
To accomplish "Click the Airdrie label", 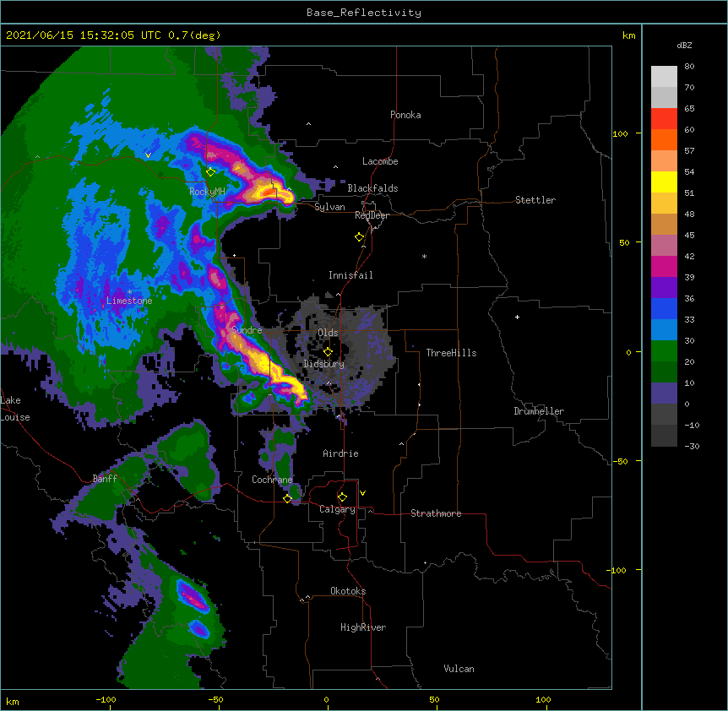I will coord(340,453).
